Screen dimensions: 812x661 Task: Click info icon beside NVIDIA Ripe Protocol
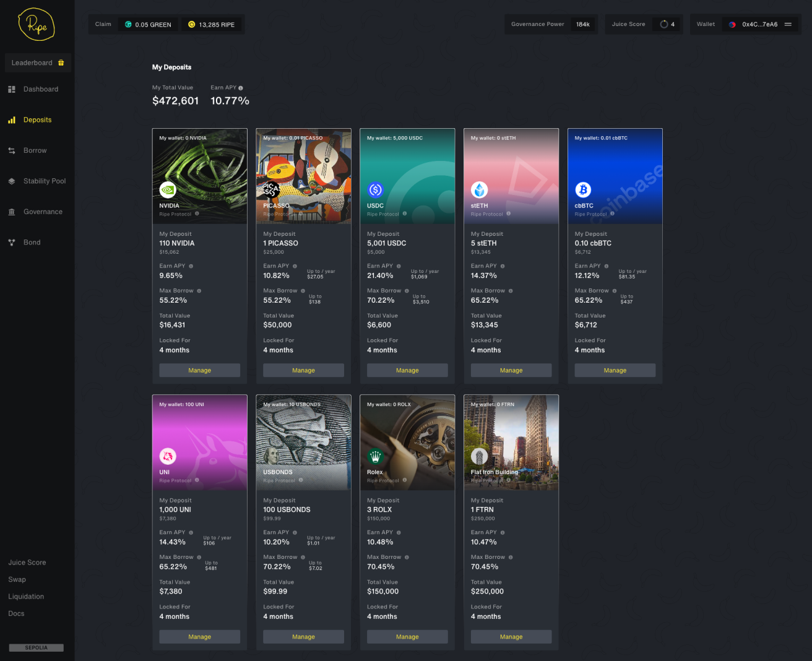pos(197,214)
